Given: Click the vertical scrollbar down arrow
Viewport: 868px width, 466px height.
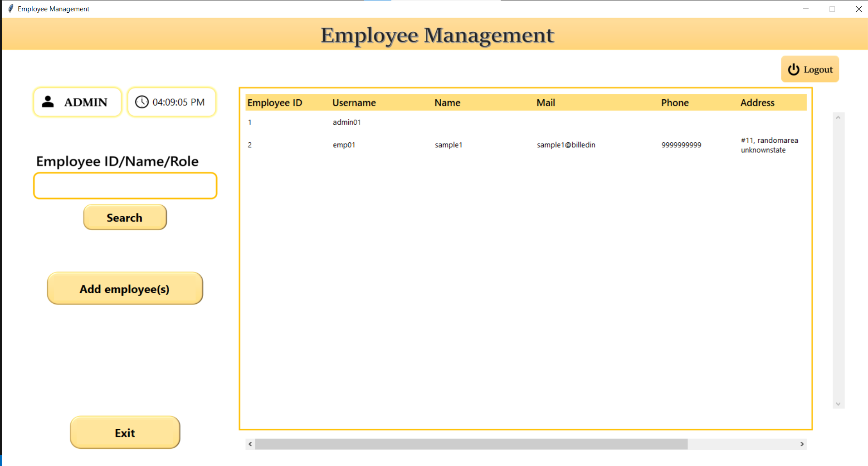Looking at the screenshot, I should tap(838, 404).
